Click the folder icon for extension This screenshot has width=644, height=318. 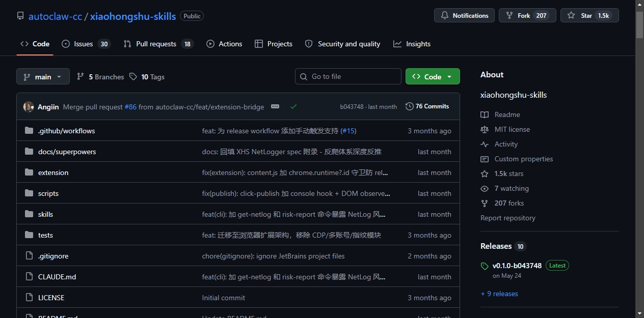click(x=29, y=172)
